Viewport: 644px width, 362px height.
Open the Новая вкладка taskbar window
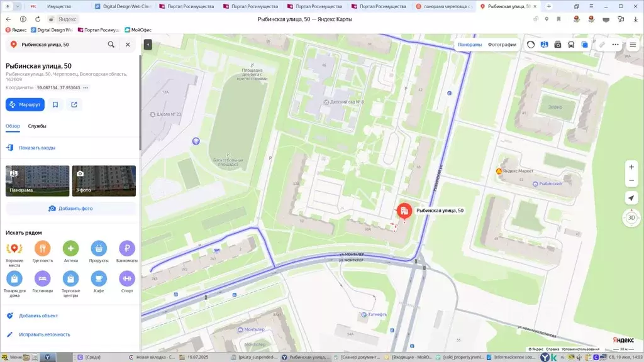(152, 357)
